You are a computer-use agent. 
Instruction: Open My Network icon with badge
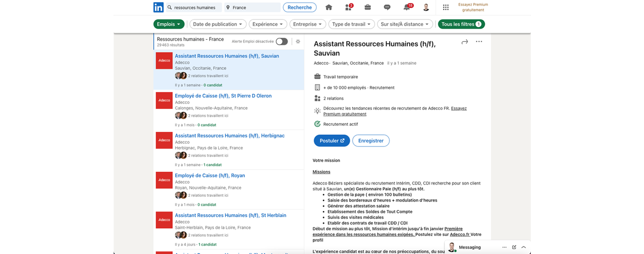pyautogui.click(x=348, y=7)
